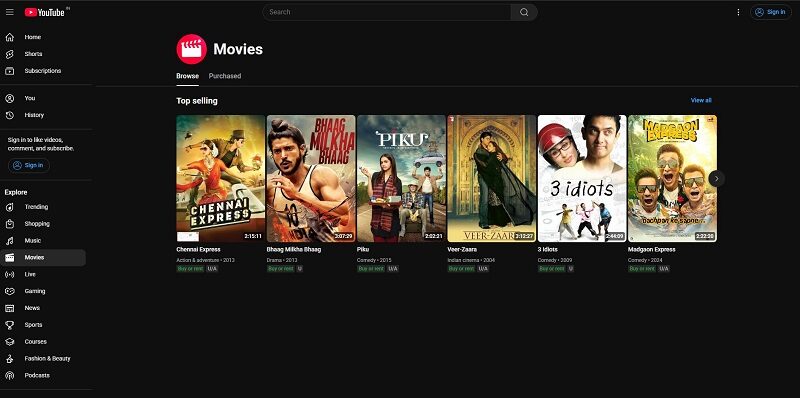Open the three-dot settings menu

[738, 12]
